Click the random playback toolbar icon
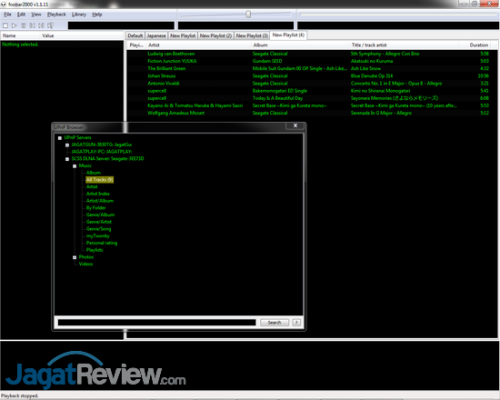Image resolution: width=500 pixels, height=400 pixels. 50,25
